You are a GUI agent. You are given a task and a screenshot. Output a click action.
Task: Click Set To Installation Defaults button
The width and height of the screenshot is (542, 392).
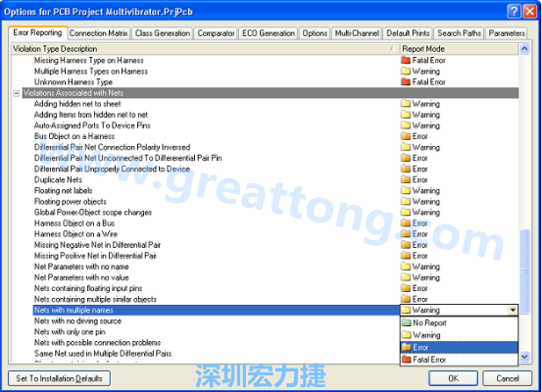(59, 378)
